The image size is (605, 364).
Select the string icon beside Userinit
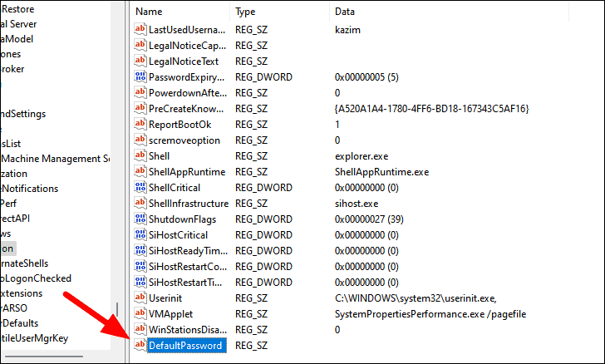pos(140,298)
